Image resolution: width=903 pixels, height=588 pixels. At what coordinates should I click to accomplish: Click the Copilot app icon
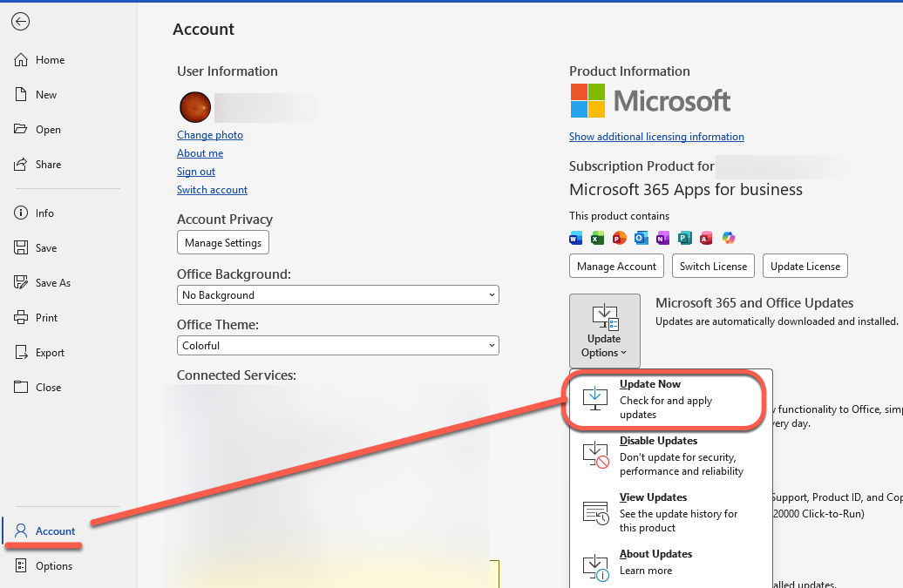click(729, 238)
